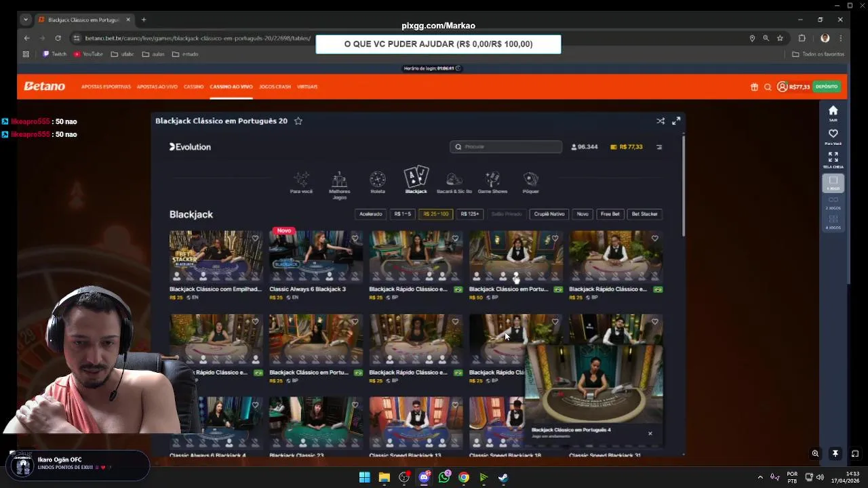Viewport: 868px width, 488px height.
Task: Open the aulas bookmark folder
Action: (x=153, y=54)
